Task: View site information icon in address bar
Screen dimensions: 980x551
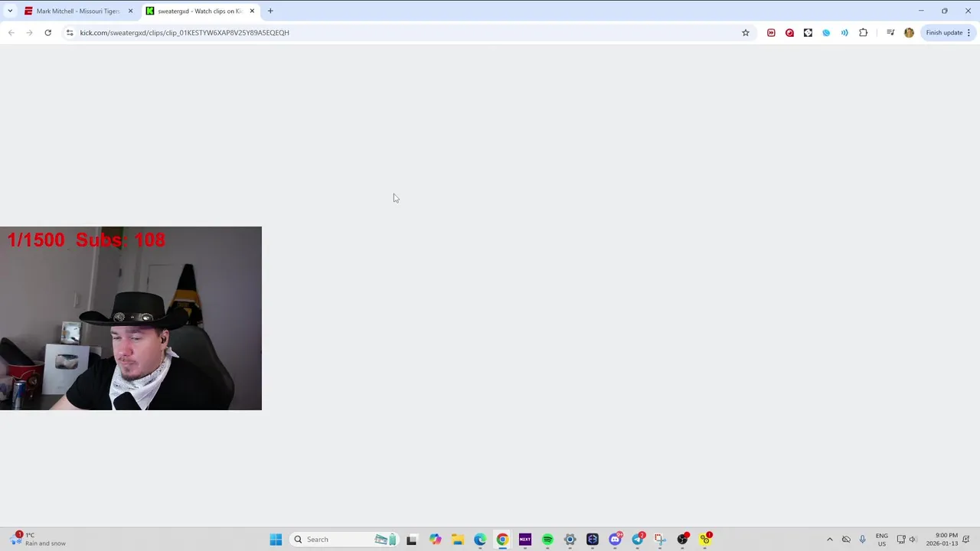Action: pos(70,33)
